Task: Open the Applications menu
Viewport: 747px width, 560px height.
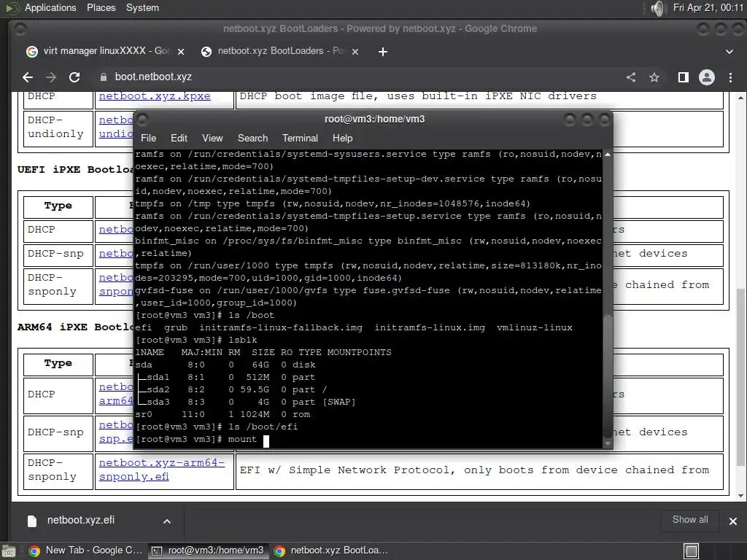Action: pyautogui.click(x=50, y=7)
